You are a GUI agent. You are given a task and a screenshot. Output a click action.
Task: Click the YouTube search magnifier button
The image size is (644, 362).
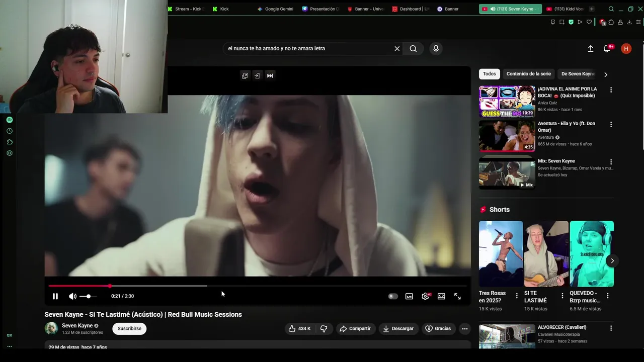pos(413,48)
